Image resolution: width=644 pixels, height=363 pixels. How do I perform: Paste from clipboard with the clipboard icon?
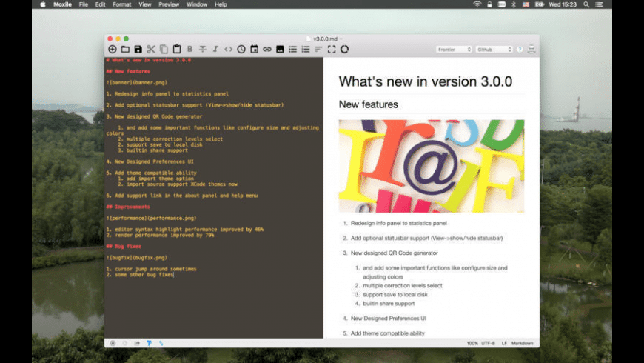177,50
